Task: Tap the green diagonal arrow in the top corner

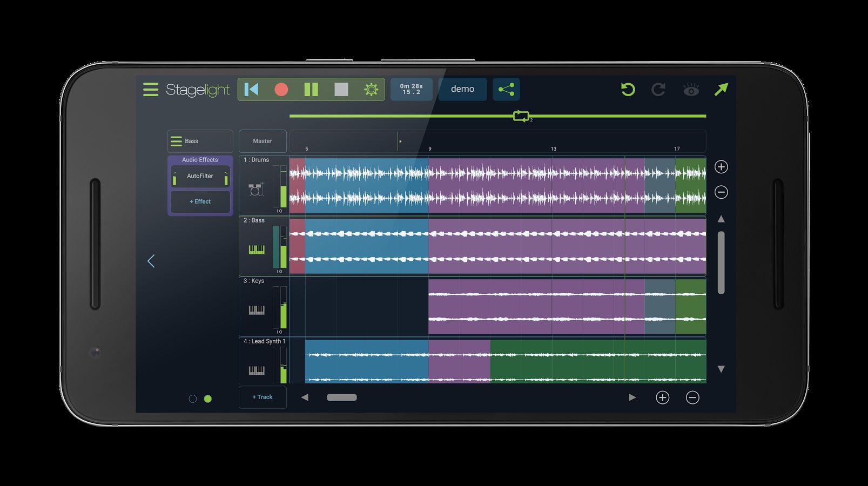Action: pyautogui.click(x=721, y=90)
